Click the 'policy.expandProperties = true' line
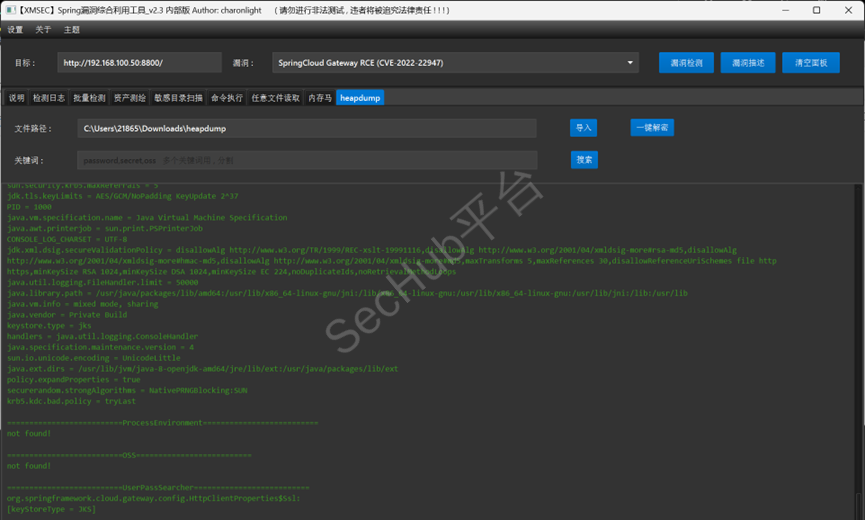This screenshot has width=865, height=520. pos(73,379)
